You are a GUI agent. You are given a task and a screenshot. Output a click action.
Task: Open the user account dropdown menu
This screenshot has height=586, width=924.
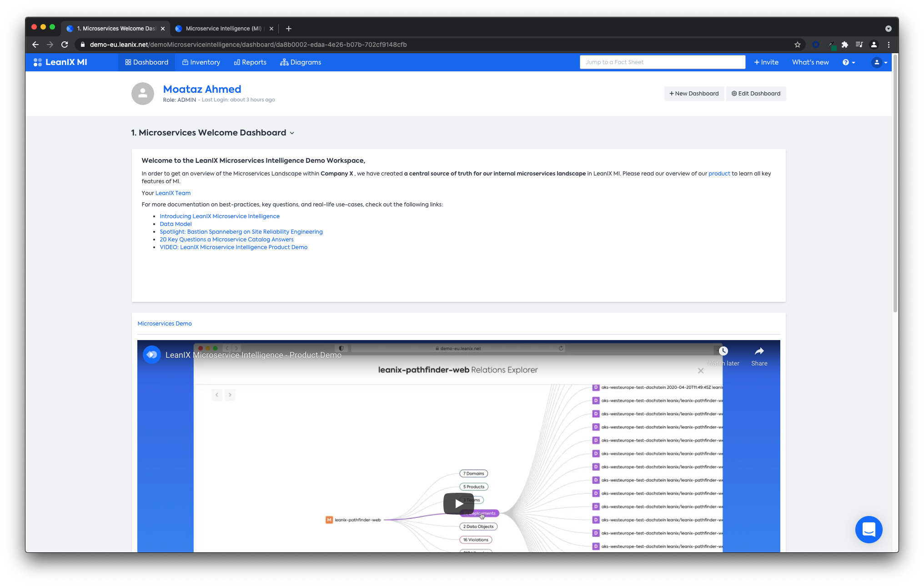(x=879, y=62)
